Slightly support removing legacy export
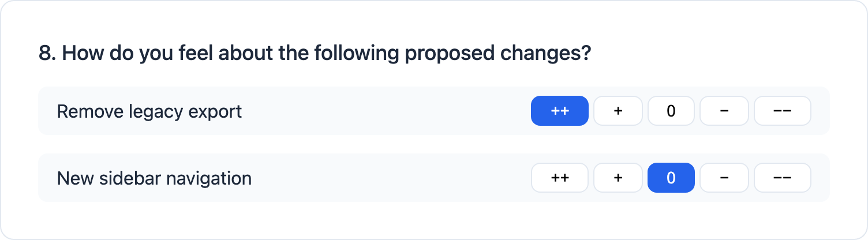The width and height of the screenshot is (868, 240). [x=618, y=111]
